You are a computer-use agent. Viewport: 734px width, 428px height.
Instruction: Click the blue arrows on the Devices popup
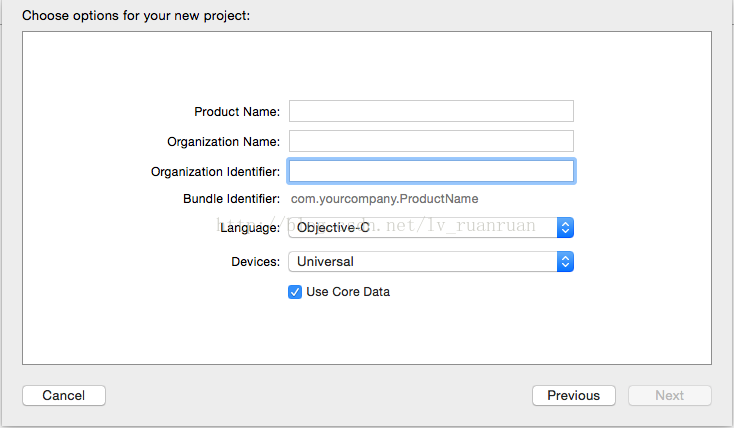565,262
